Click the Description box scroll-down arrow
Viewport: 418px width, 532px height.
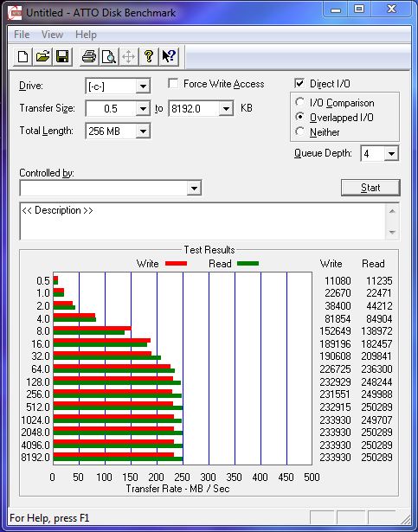[x=392, y=233]
